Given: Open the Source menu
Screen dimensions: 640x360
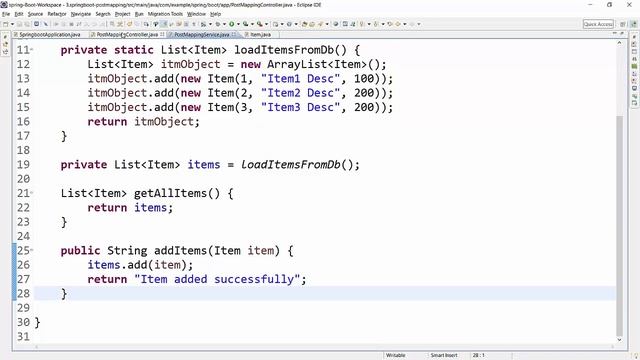Looking at the screenshot, I should click(35, 14).
